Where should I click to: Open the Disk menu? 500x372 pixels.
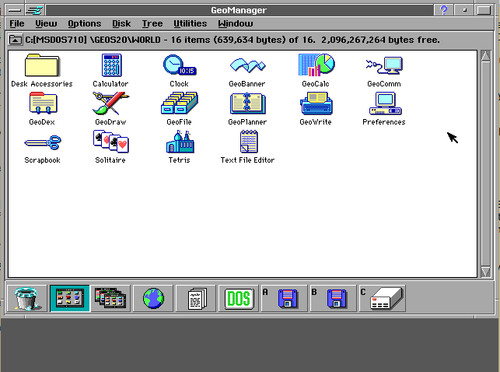click(121, 24)
